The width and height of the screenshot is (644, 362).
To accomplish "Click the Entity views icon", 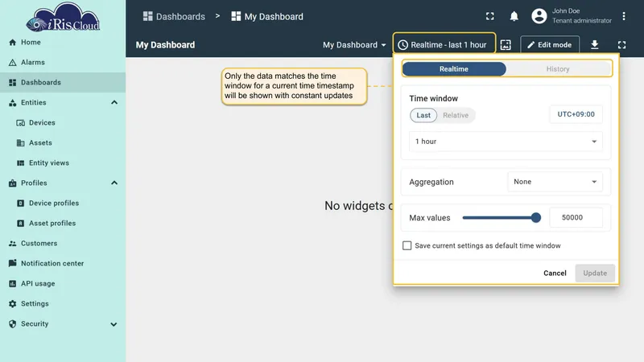I will coord(21,163).
